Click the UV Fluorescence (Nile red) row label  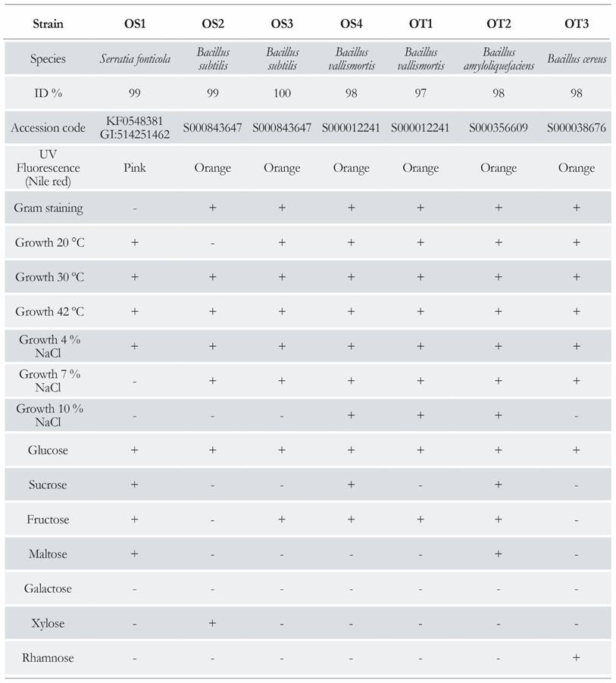pyautogui.click(x=48, y=168)
